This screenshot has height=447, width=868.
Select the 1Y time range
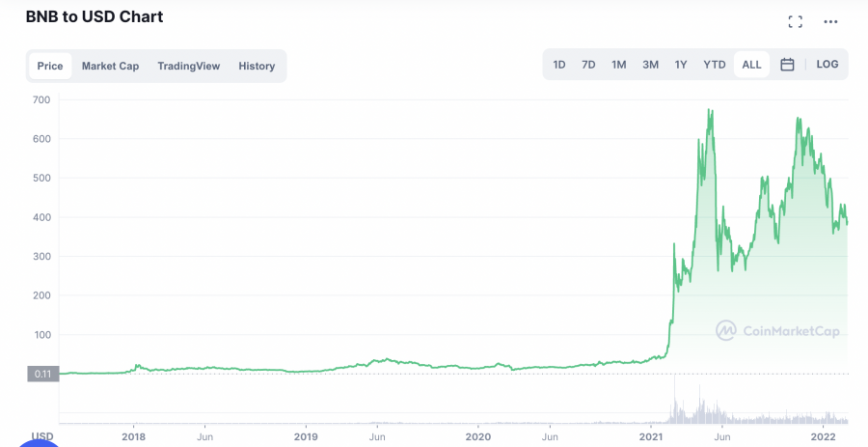[681, 65]
